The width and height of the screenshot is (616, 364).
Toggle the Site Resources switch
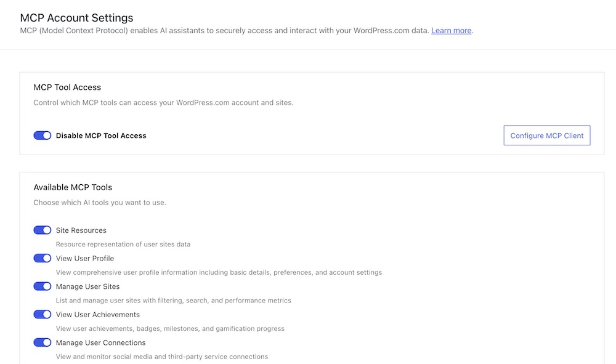[x=43, y=230]
